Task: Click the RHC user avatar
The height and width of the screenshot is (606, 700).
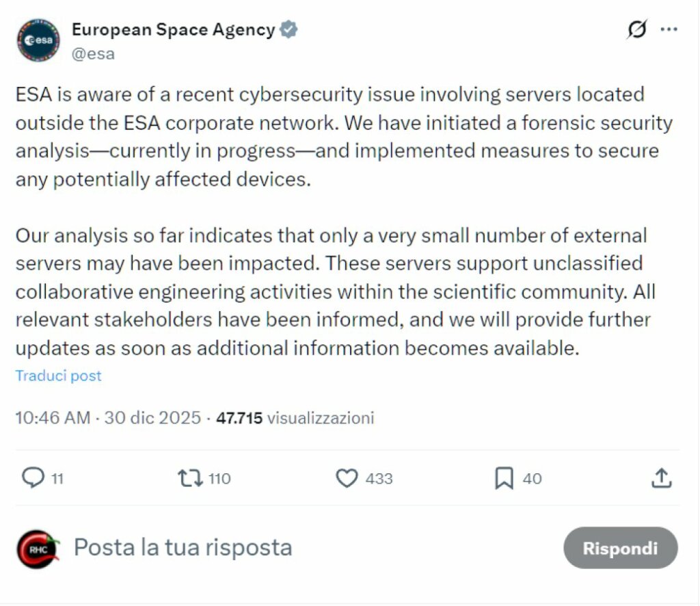Action: point(39,549)
